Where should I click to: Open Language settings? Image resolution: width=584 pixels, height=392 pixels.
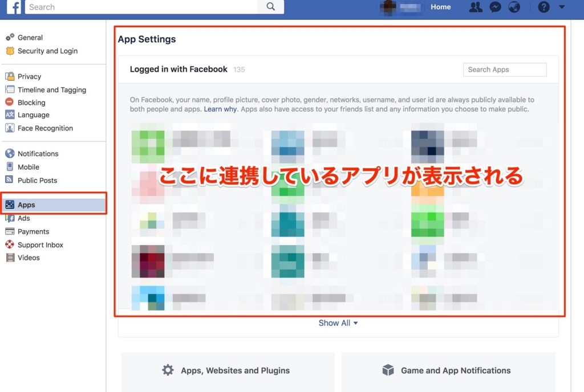point(34,115)
